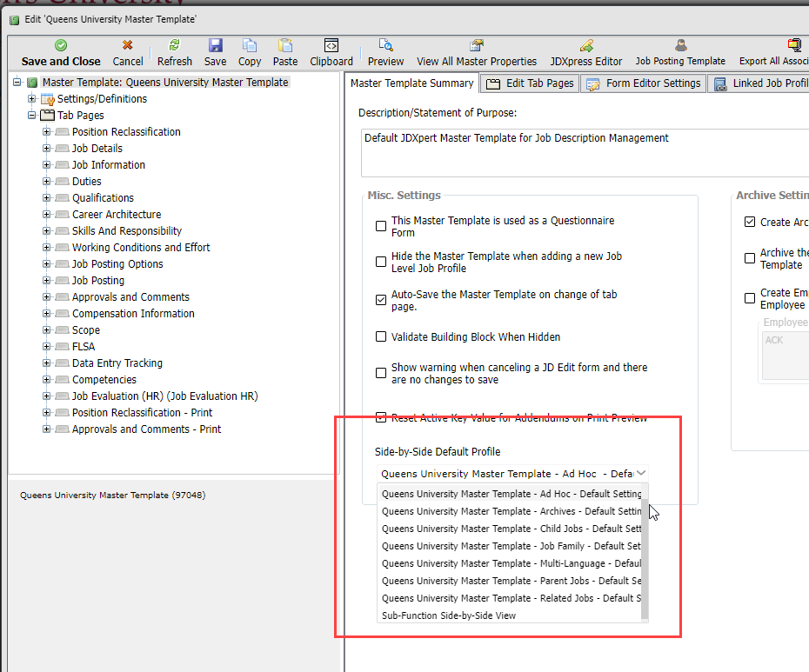Click the Cancel toolbar icon
Viewport: 809px width, 672px height.
[128, 46]
